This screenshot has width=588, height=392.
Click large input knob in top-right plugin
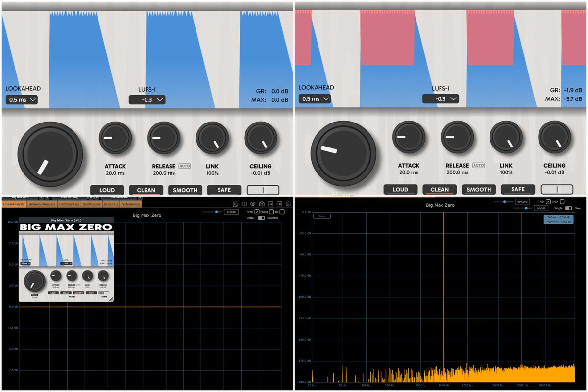pos(343,153)
